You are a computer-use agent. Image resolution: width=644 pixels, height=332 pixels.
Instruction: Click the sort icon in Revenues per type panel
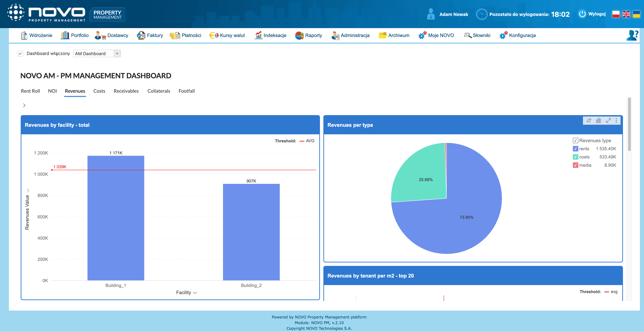tap(589, 120)
